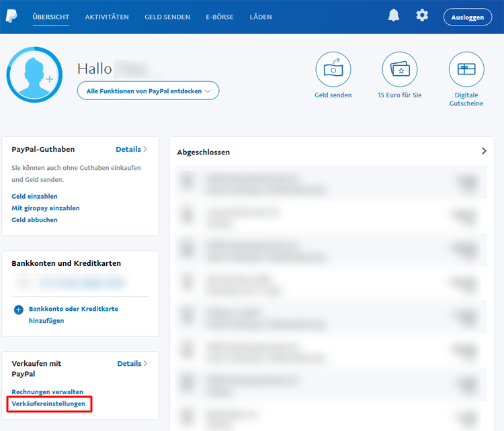
Task: Click Bankkonto oder Kreditkarte hinzufügen link
Action: (73, 315)
